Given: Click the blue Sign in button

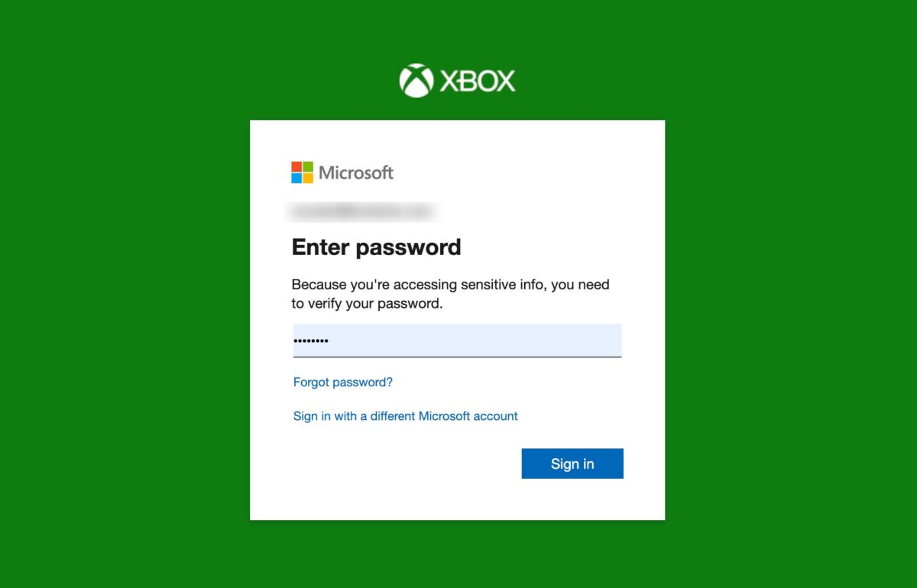Looking at the screenshot, I should coord(572,464).
